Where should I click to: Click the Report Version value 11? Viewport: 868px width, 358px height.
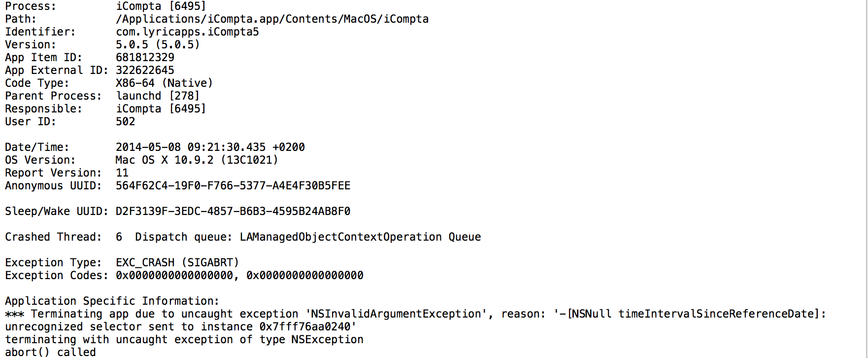(122, 173)
